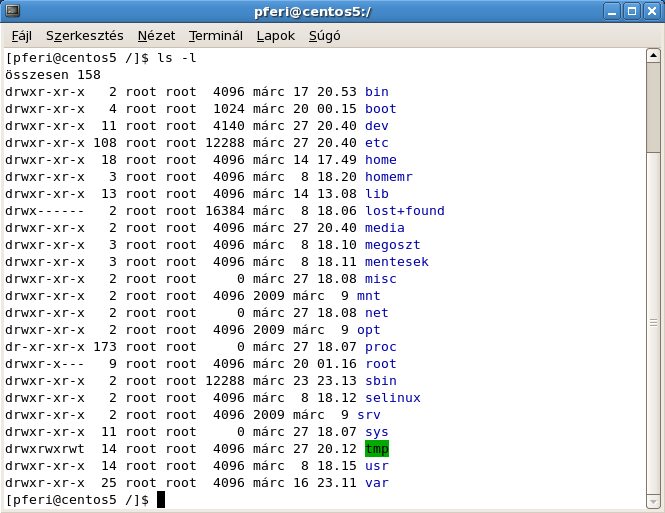The image size is (665, 513).
Task: Open the Szerkesztés menu
Action: pyautogui.click(x=83, y=36)
